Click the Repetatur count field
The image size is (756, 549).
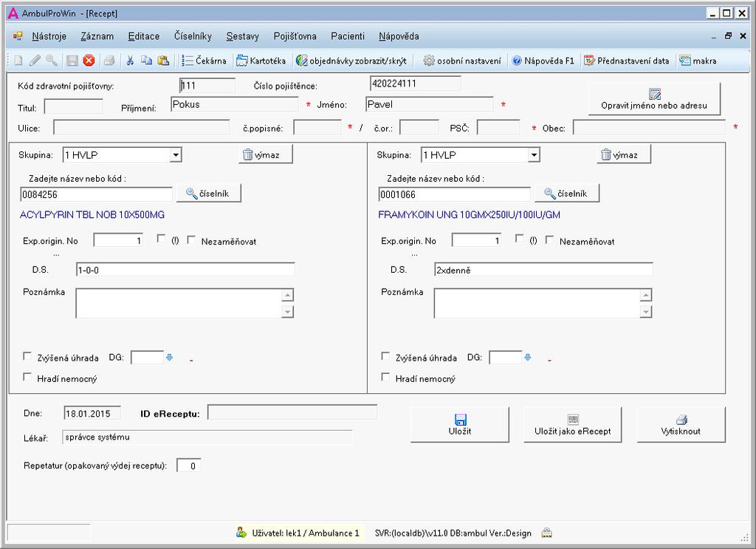[188, 466]
